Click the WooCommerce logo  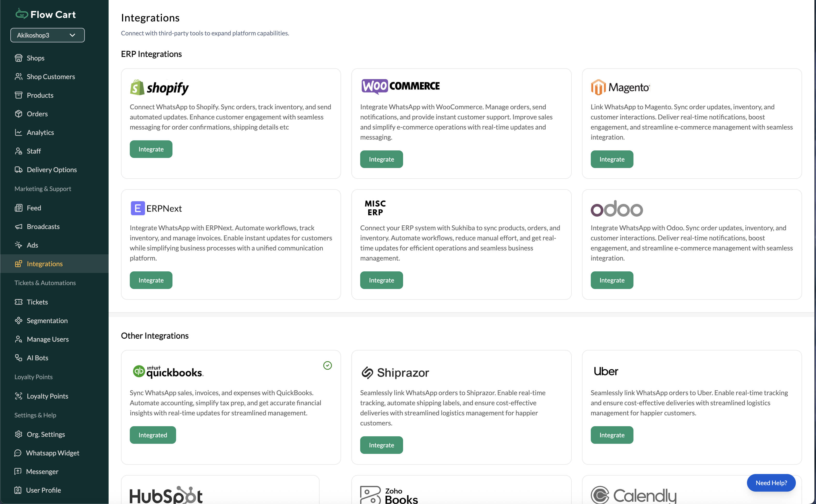coord(400,86)
